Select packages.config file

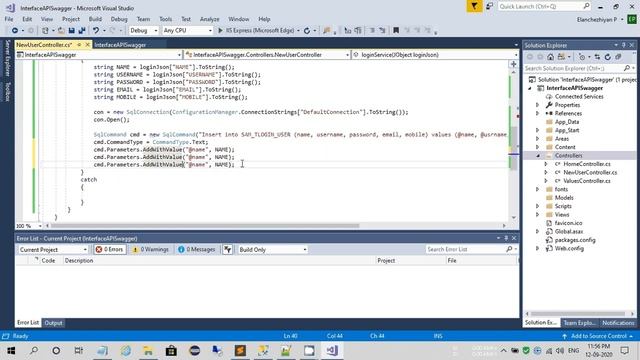tap(575, 240)
